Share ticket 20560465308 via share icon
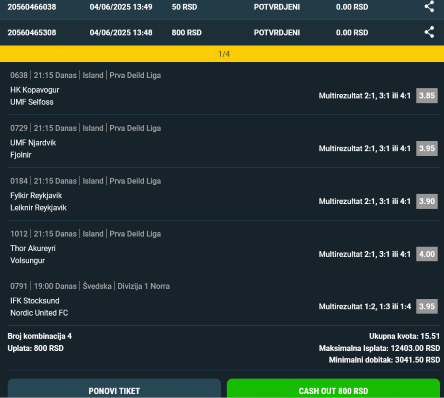This screenshot has height=398, width=444. [x=429, y=32]
